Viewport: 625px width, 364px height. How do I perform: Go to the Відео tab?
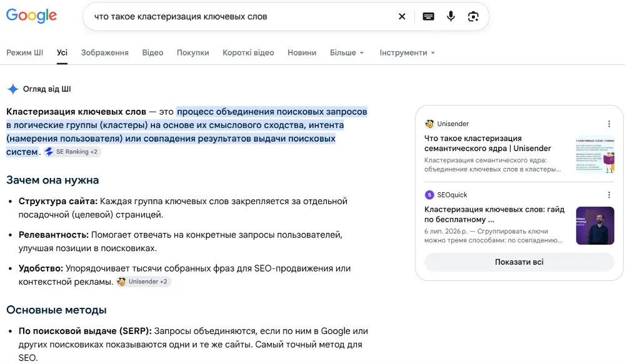pos(152,52)
